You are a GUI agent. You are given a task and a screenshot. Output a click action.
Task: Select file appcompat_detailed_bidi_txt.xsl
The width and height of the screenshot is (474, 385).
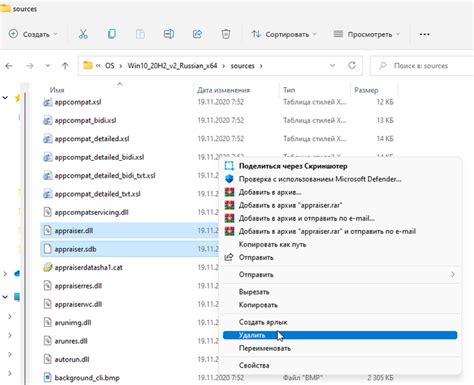pos(105,175)
